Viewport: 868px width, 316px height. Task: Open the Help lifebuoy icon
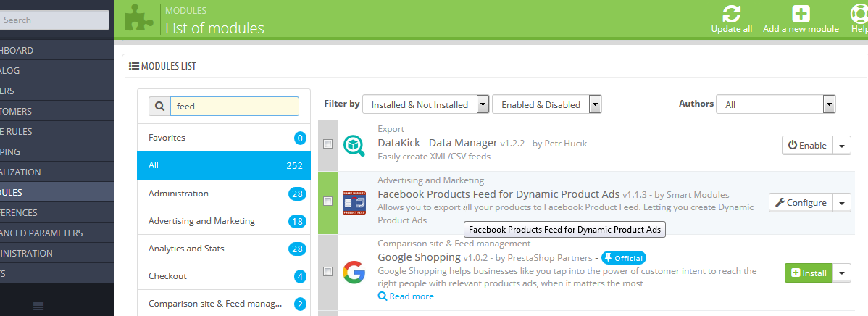coord(859,13)
